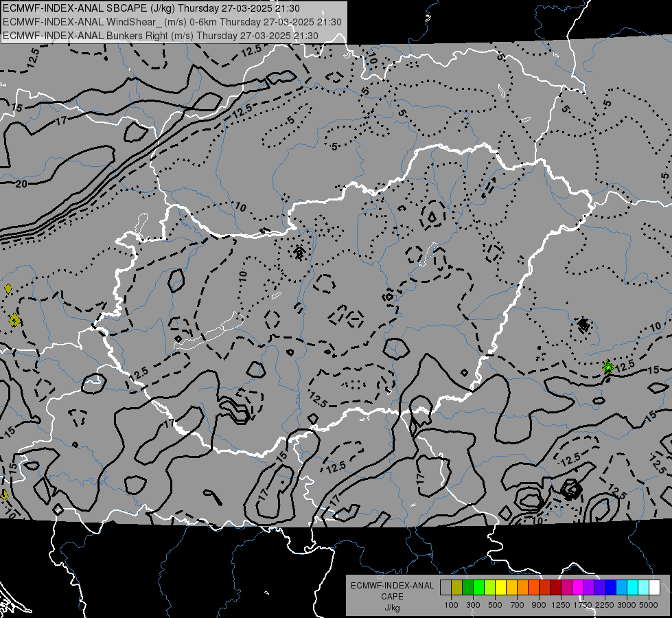Click the WindShear 0-6km title line
The width and height of the screenshot is (672, 618).
tap(172, 22)
